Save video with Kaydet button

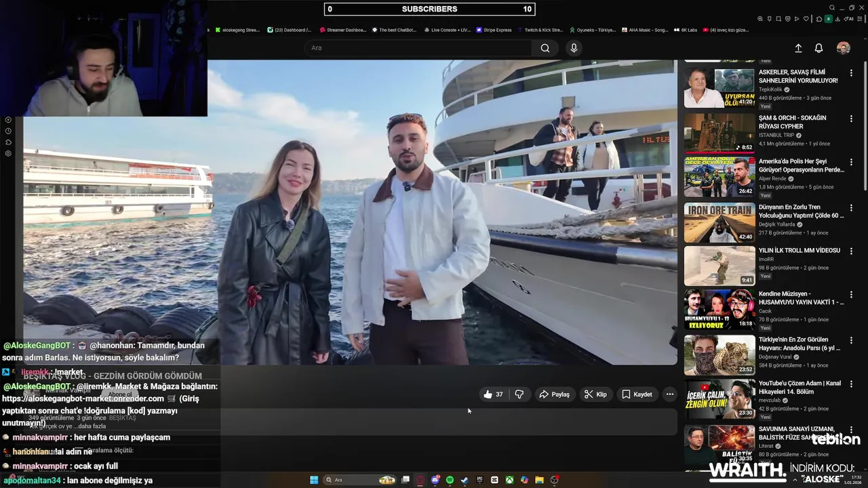637,394
